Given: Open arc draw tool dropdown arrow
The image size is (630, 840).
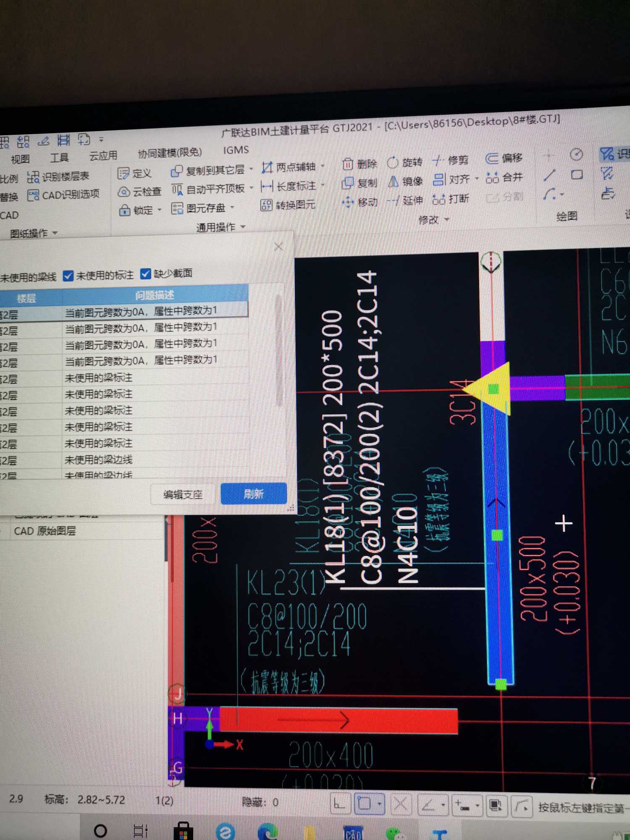Looking at the screenshot, I should [x=562, y=195].
